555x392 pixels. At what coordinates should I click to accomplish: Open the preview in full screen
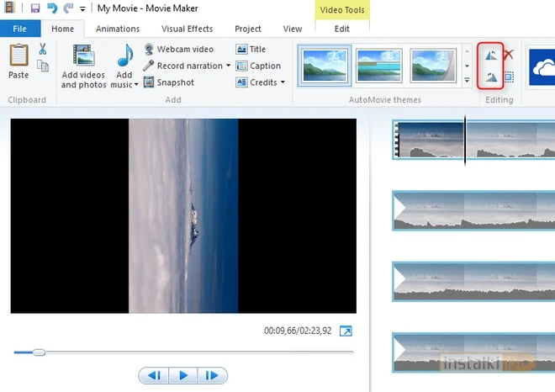tap(346, 331)
